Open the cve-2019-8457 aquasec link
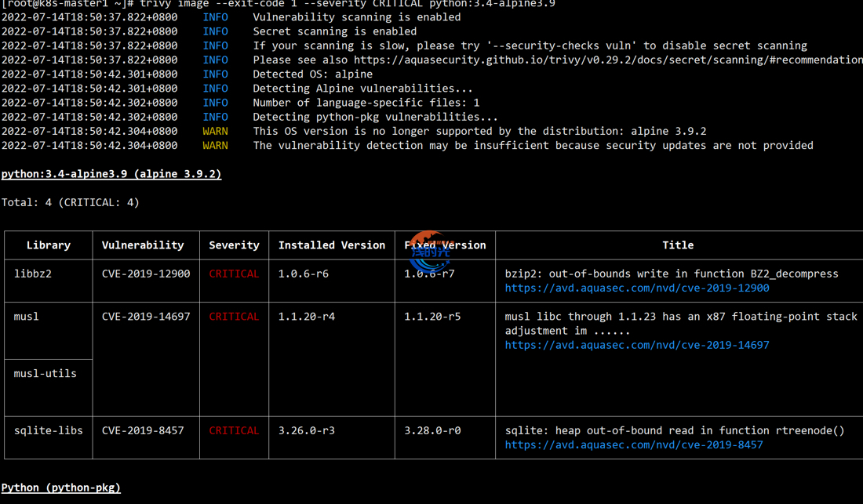The height and width of the screenshot is (504, 863). pos(633,444)
